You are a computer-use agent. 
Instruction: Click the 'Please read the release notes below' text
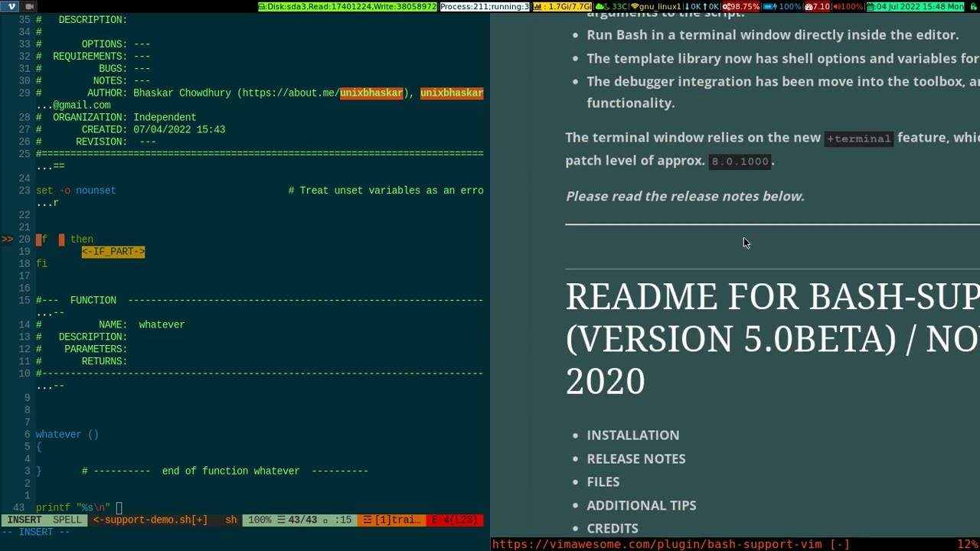684,196
